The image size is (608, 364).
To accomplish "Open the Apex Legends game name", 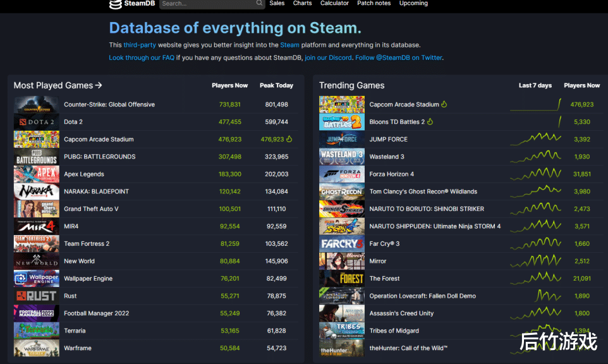I will click(x=84, y=174).
